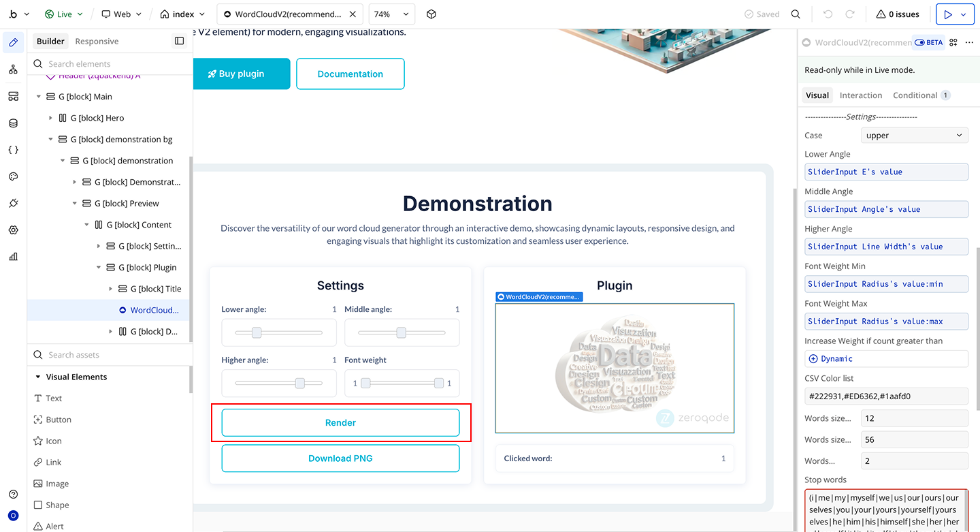This screenshot has width=980, height=532.
Task: Open the Case dropdown set to upper
Action: pyautogui.click(x=915, y=136)
